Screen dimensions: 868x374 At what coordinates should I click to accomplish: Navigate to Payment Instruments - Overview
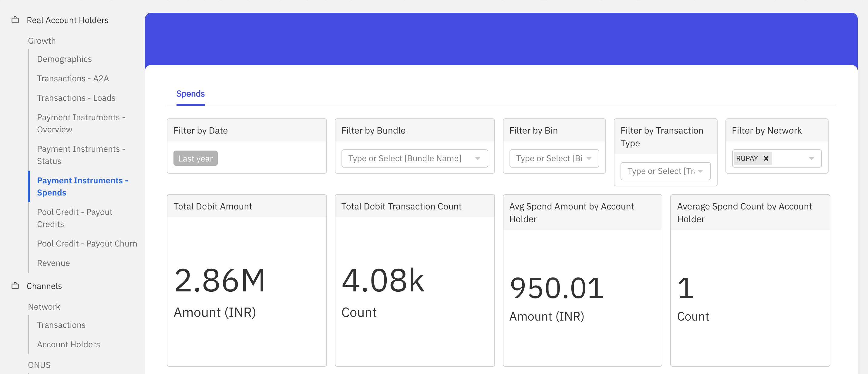tap(81, 124)
